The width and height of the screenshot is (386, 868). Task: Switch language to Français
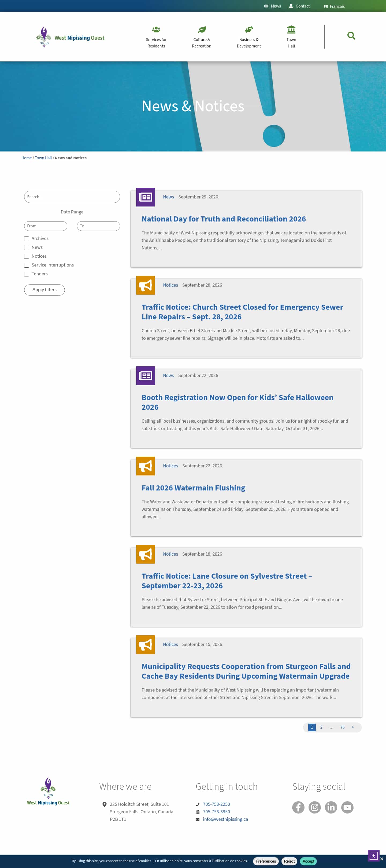coord(334,6)
